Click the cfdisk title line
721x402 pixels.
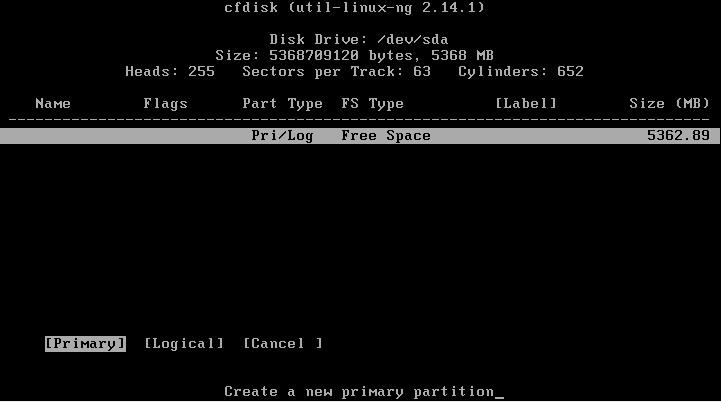tap(355, 8)
